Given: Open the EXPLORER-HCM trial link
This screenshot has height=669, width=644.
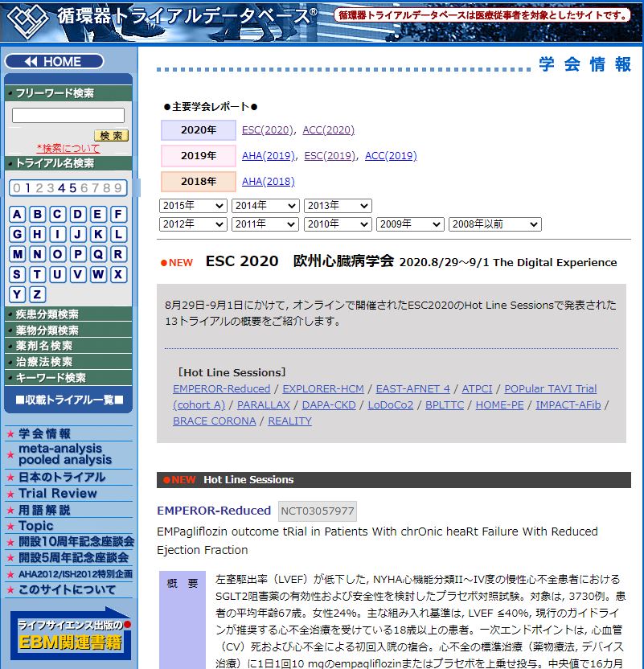Looking at the screenshot, I should 323,388.
